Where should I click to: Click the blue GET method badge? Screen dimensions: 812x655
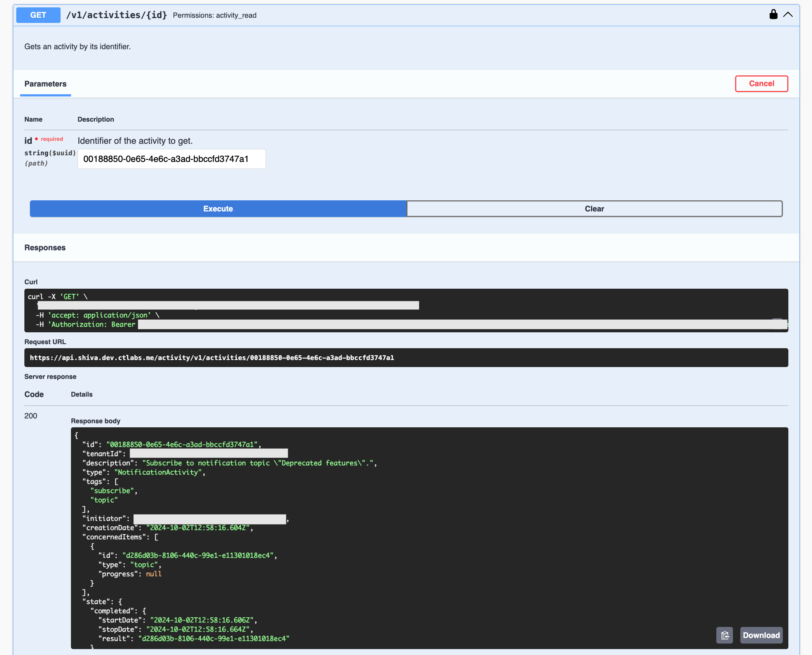coord(38,15)
